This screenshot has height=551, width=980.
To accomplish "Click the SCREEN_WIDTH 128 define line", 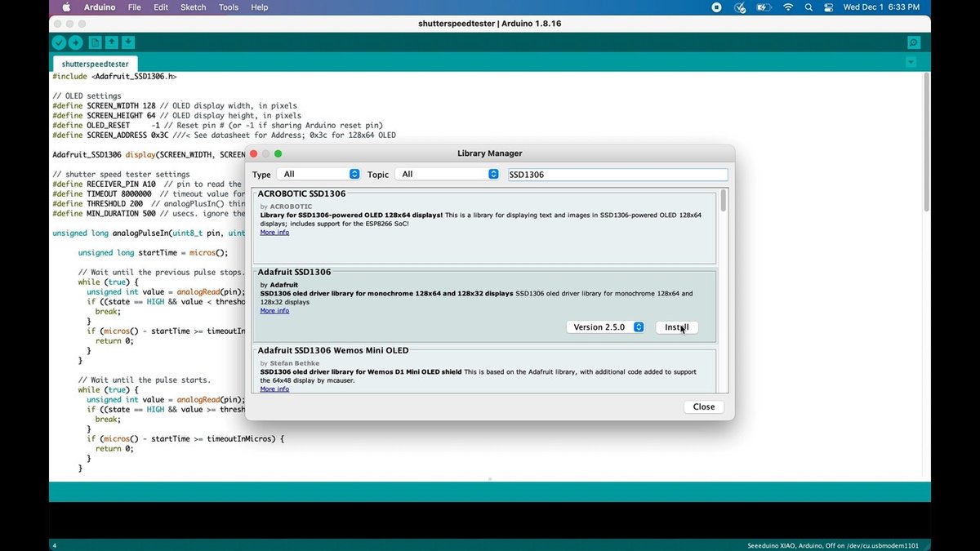I will 175,106.
